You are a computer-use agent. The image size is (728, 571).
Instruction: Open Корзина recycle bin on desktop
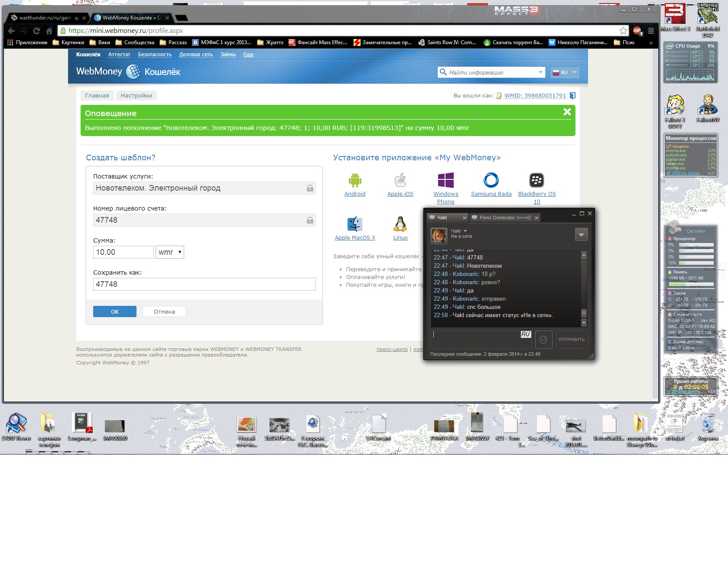coord(708,427)
